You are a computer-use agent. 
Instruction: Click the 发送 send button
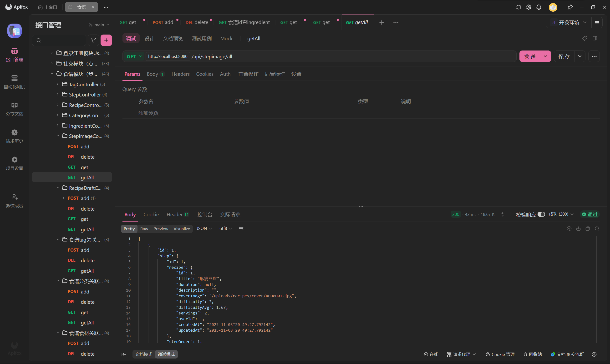click(x=530, y=56)
